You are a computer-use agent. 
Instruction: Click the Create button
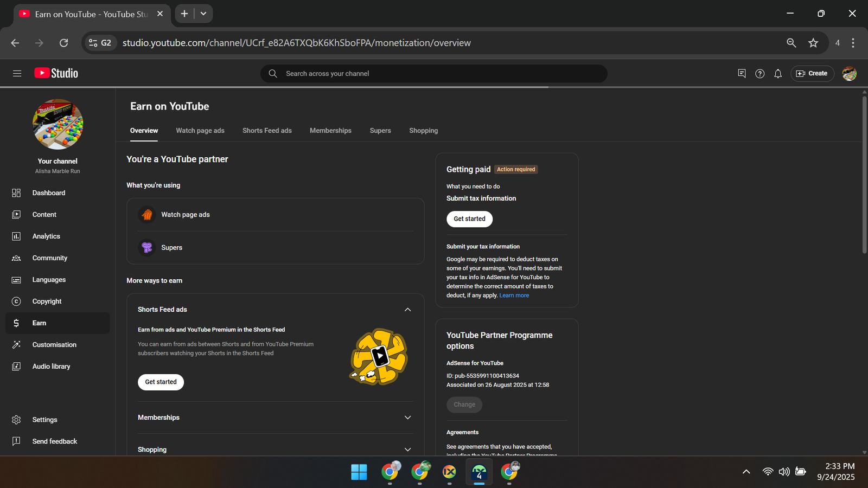pos(812,74)
